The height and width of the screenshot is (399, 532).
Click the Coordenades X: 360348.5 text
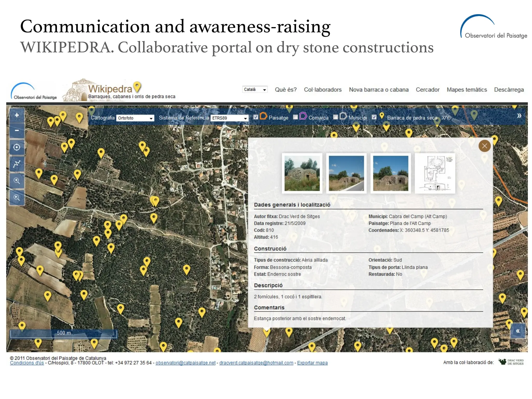pyautogui.click(x=409, y=230)
